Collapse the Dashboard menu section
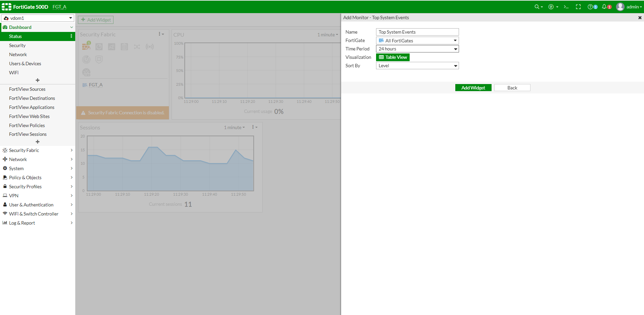 coord(38,27)
